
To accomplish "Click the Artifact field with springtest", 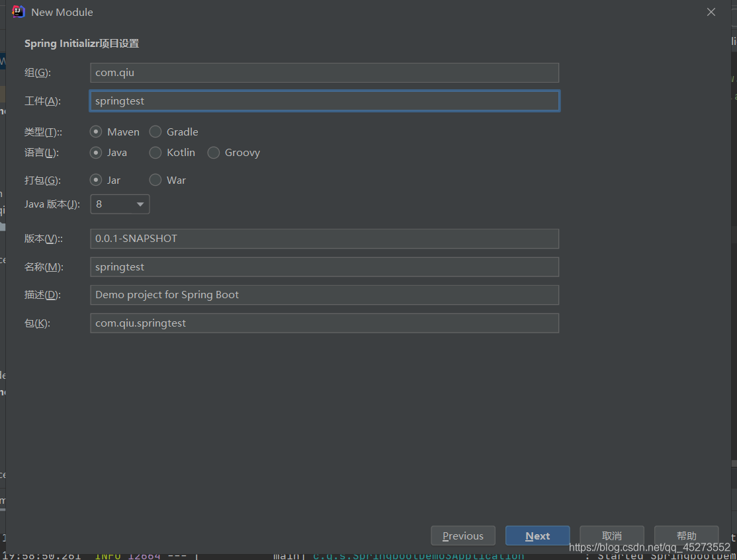I will (324, 101).
